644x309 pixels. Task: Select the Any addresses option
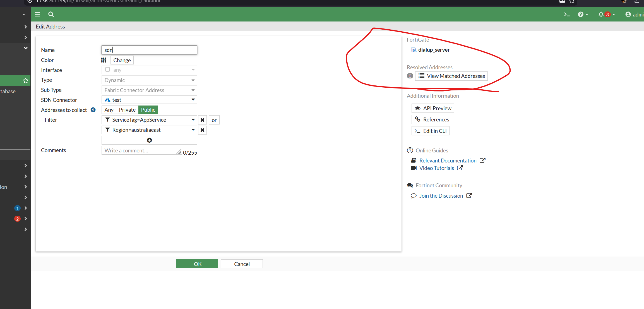pyautogui.click(x=109, y=110)
